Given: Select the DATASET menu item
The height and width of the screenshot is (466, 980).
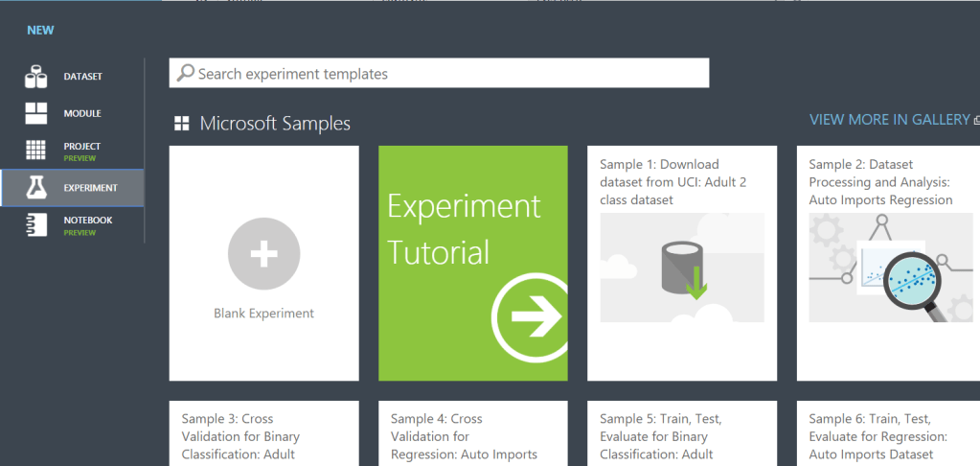Looking at the screenshot, I should [x=72, y=77].
